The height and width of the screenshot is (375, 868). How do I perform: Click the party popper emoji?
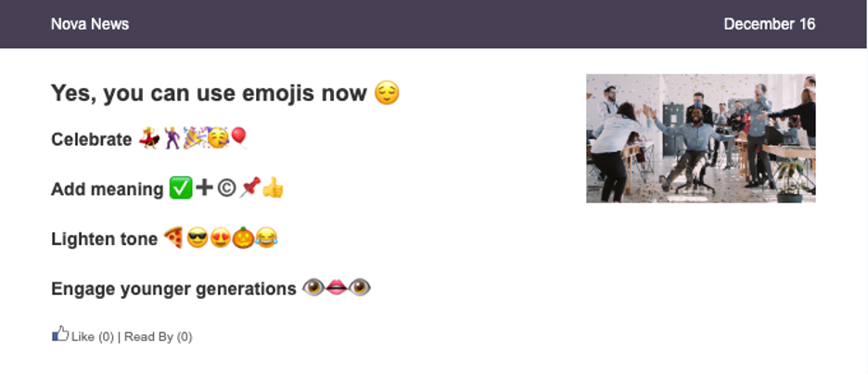tap(194, 138)
